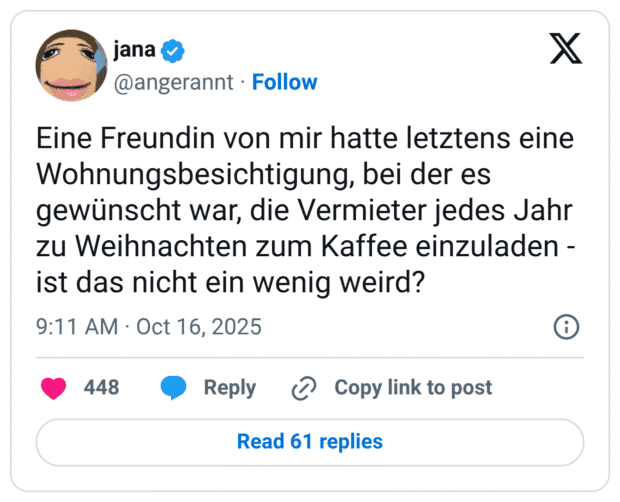Click the chain link copy icon

[x=303, y=388]
